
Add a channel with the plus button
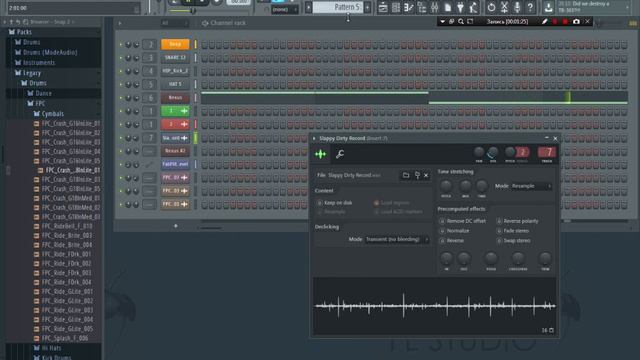(176, 226)
